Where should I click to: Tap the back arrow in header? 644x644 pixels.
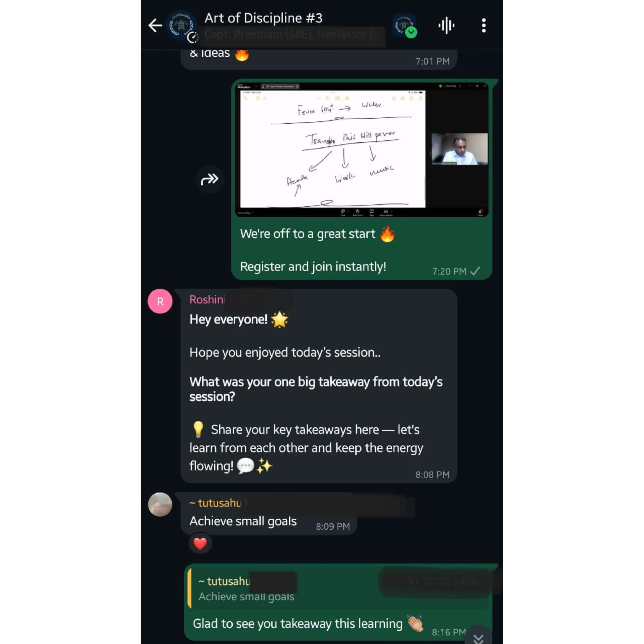click(x=155, y=25)
